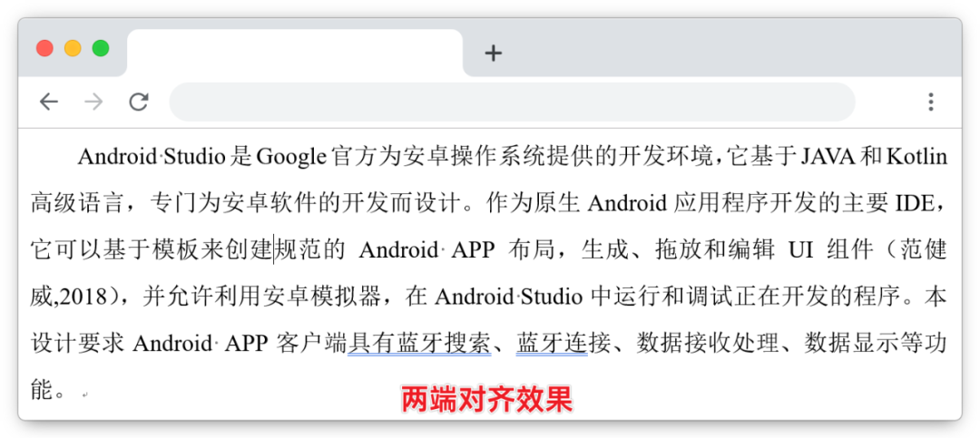
Task: Click the text "数据接收处理"
Action: (708, 343)
